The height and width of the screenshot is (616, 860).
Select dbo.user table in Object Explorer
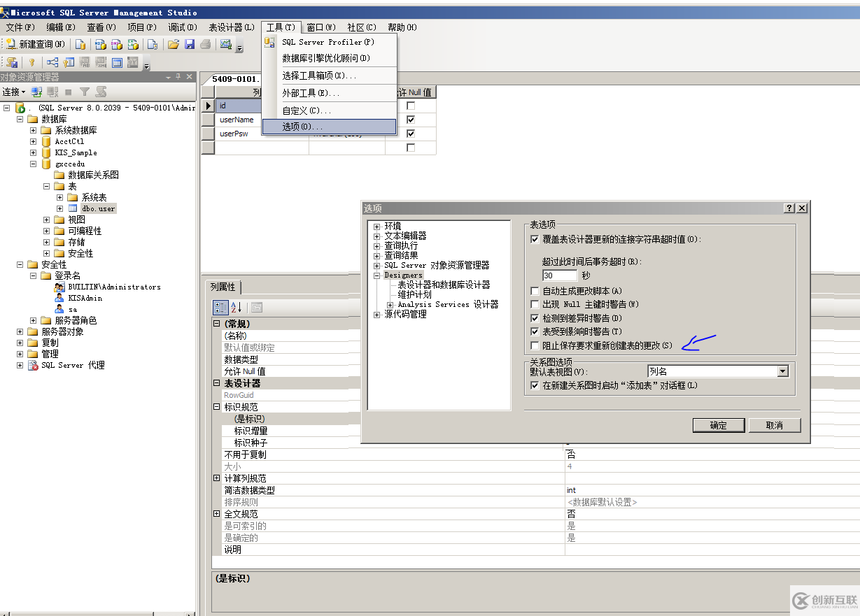98,208
